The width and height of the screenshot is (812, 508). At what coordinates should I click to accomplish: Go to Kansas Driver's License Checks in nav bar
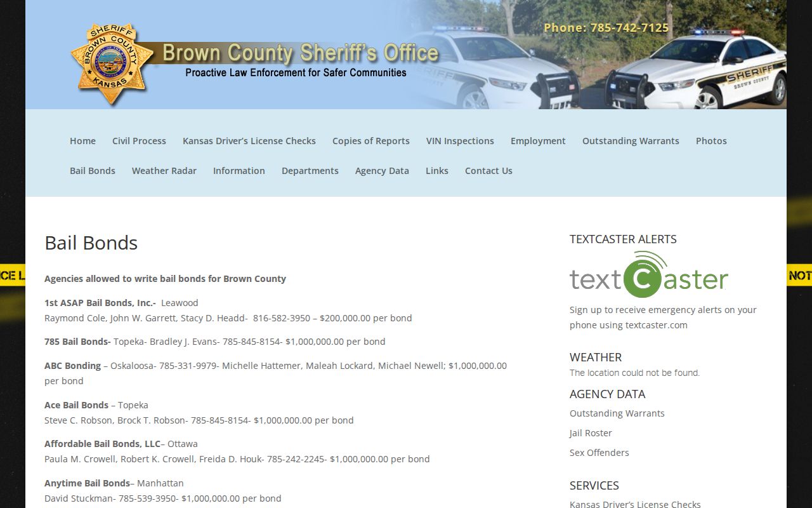[x=249, y=141]
